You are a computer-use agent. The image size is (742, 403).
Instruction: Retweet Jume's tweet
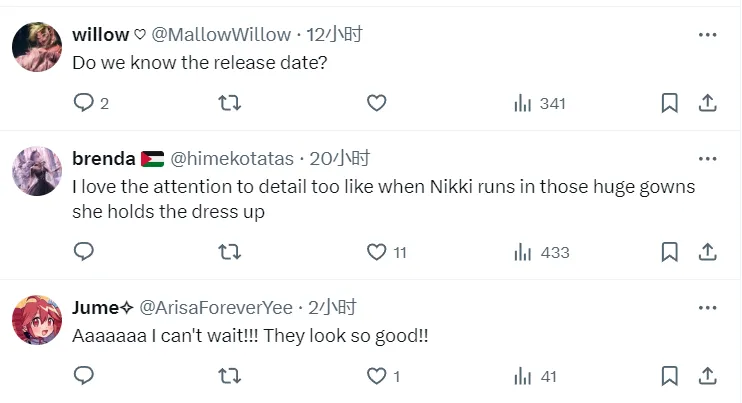pyautogui.click(x=229, y=376)
